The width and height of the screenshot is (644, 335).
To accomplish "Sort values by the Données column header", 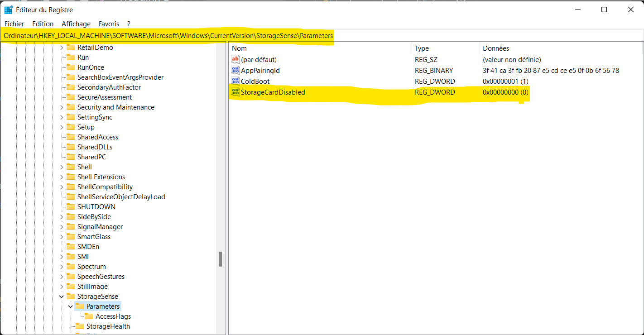I will 561,48.
